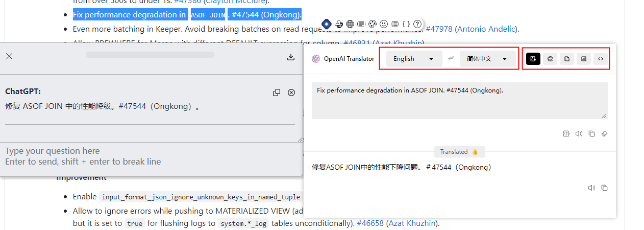This screenshot has width=644, height=230.
Task: Click the blue diamond logo in floating toolbar
Action: tap(326, 24)
